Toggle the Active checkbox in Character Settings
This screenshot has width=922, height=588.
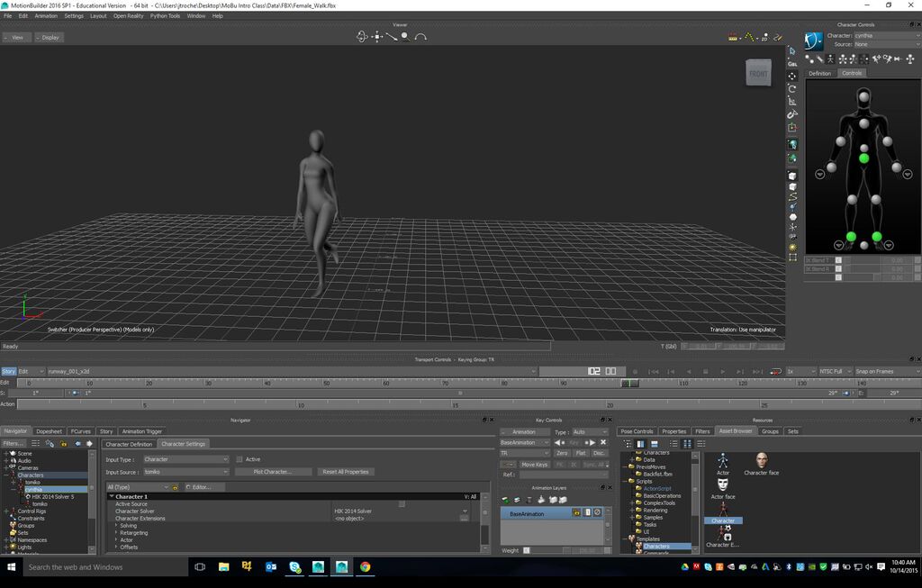[240, 459]
